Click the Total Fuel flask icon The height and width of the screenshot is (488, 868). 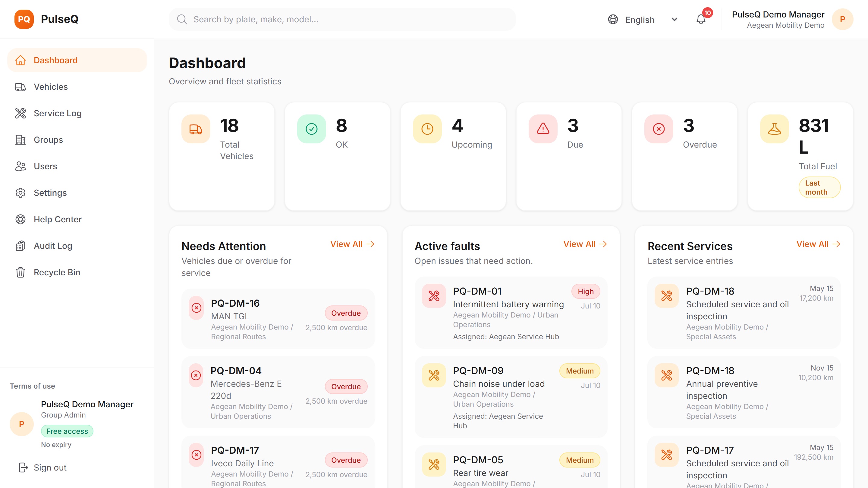(775, 129)
